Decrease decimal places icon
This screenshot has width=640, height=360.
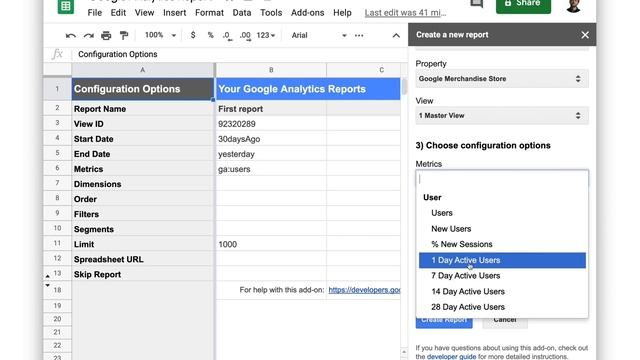coord(227,36)
